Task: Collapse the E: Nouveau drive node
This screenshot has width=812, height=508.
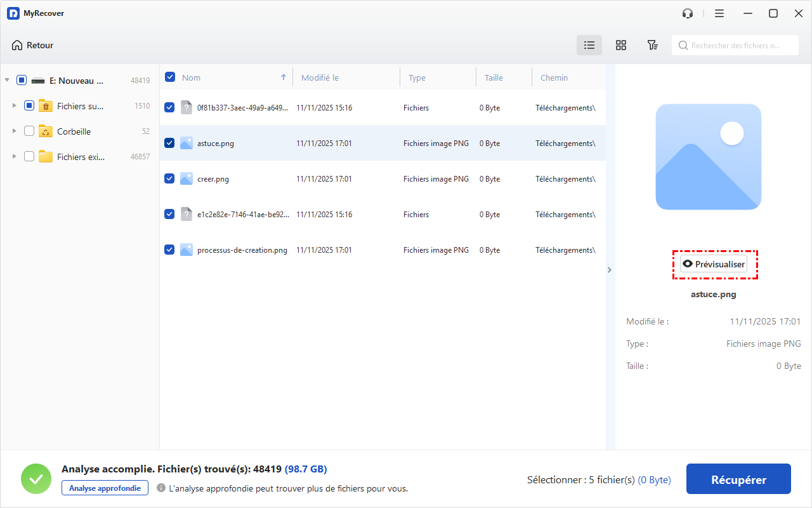Action: point(7,81)
